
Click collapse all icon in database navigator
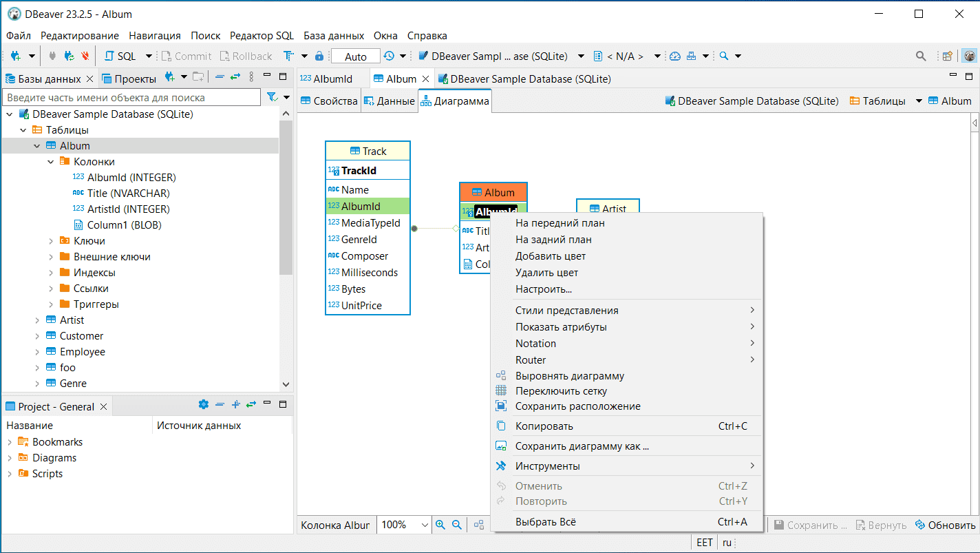click(x=220, y=77)
